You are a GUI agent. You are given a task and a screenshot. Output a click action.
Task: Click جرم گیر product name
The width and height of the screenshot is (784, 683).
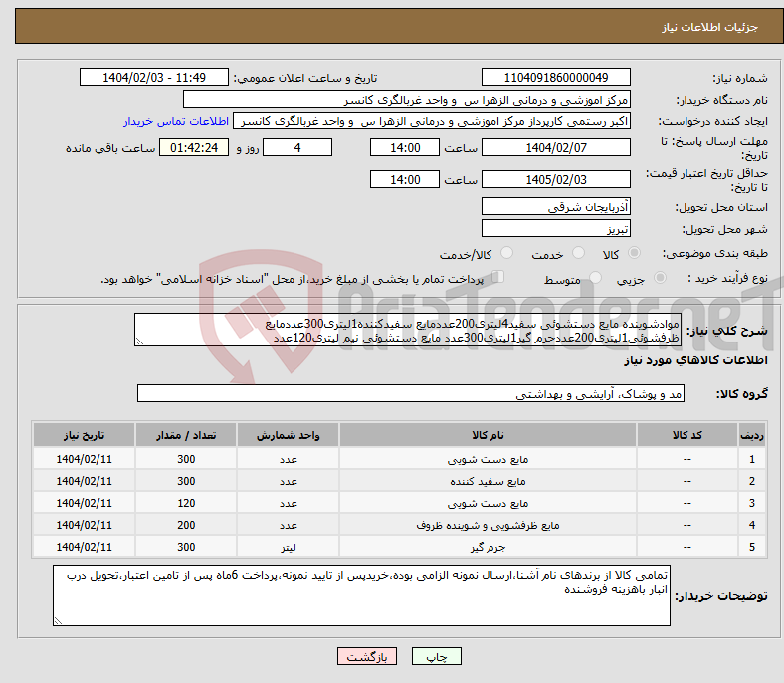(488, 547)
